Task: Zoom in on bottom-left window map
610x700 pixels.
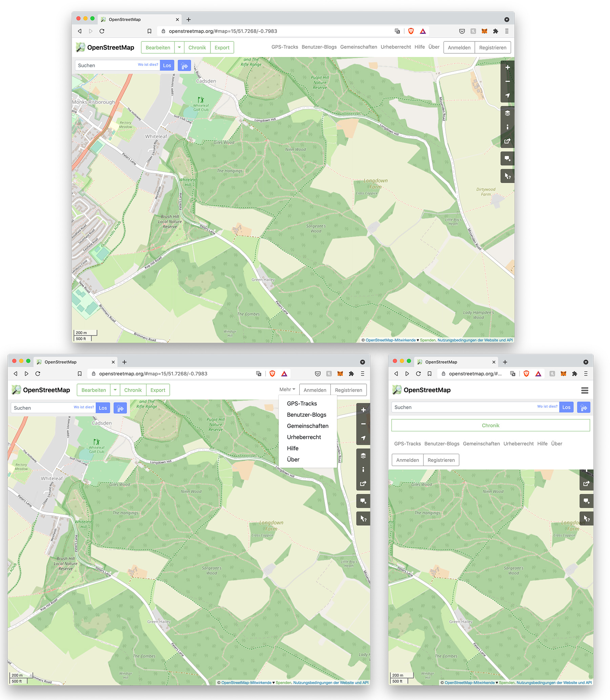Action: tap(363, 410)
